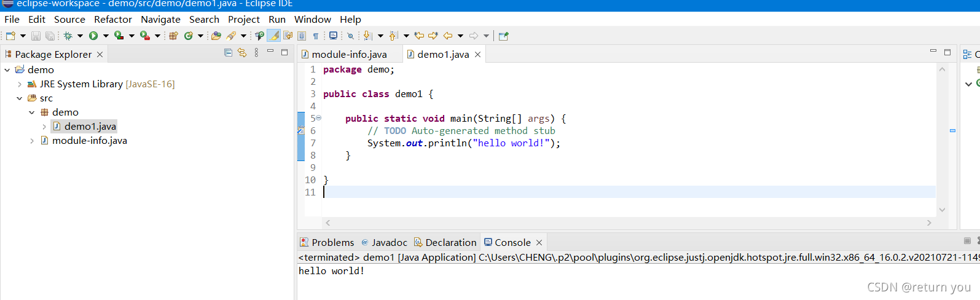Minimize the Package Explorer view
Image resolution: width=980 pixels, height=300 pixels.
(x=270, y=52)
